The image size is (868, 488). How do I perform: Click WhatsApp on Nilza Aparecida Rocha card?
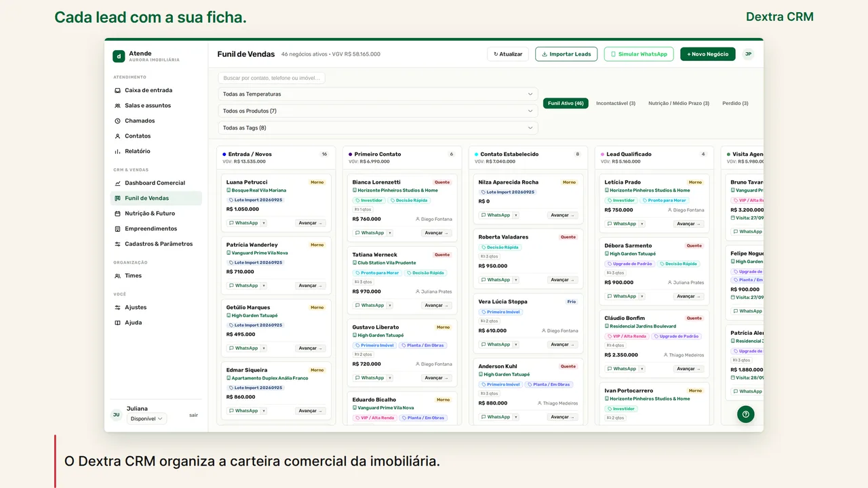(496, 216)
